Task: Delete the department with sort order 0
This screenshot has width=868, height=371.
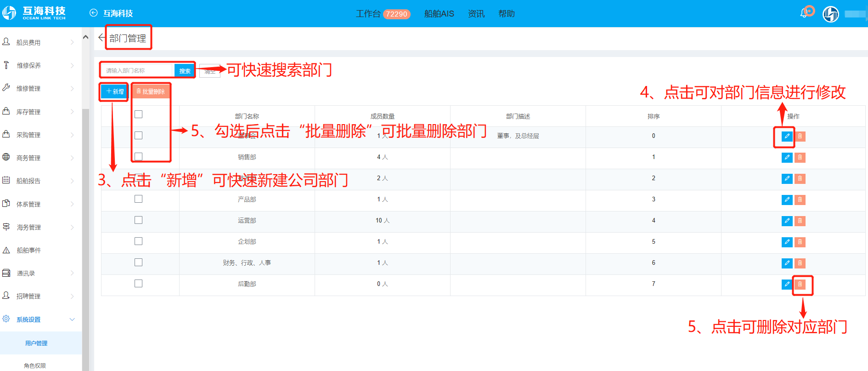Action: click(x=800, y=136)
